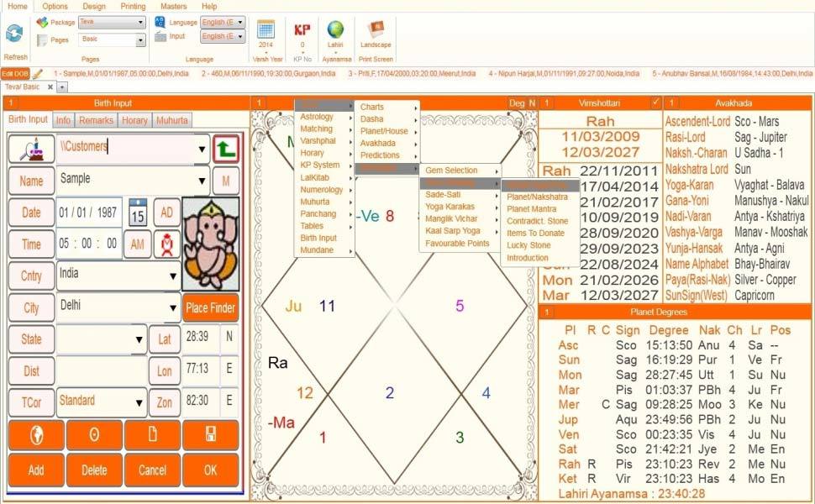Select record 2 - 460 Gurgaon entry
Screen dimensions: 815x504
[268, 74]
